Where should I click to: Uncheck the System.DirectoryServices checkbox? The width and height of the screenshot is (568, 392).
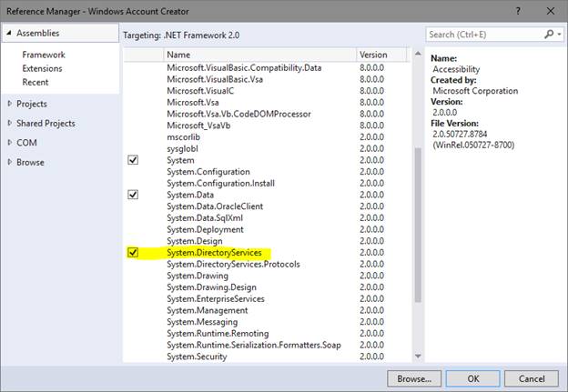point(133,252)
